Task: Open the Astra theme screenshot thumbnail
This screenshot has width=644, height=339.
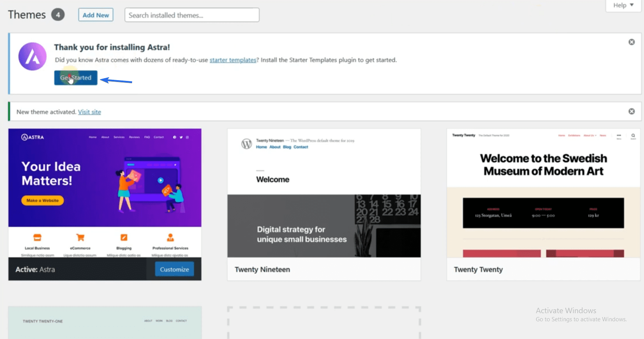Action: pos(105,193)
